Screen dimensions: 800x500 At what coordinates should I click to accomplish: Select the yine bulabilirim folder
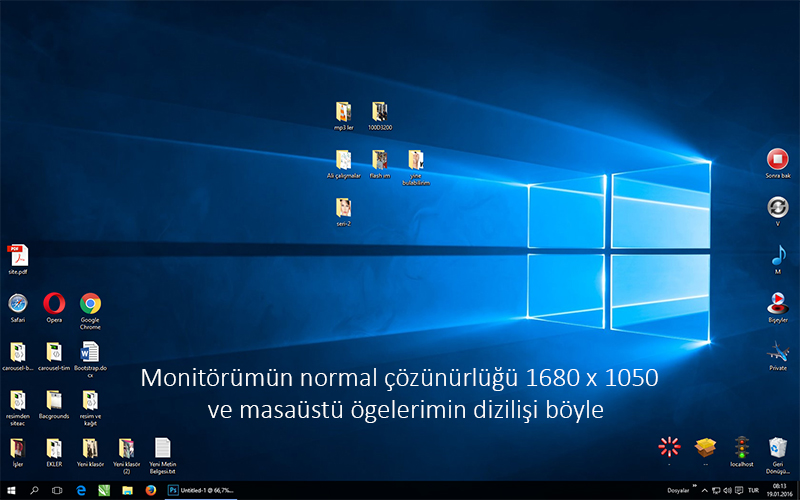tap(416, 167)
